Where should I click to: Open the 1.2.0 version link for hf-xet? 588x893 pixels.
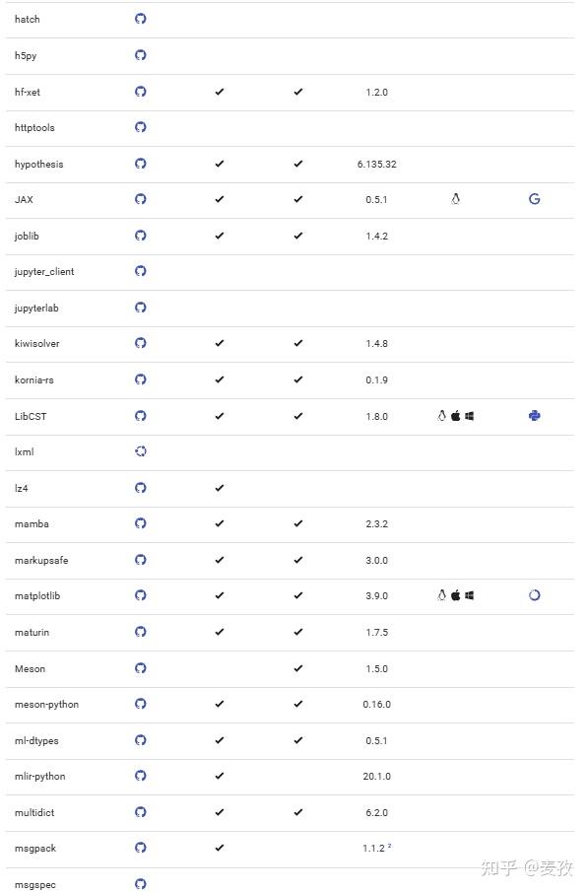(376, 92)
